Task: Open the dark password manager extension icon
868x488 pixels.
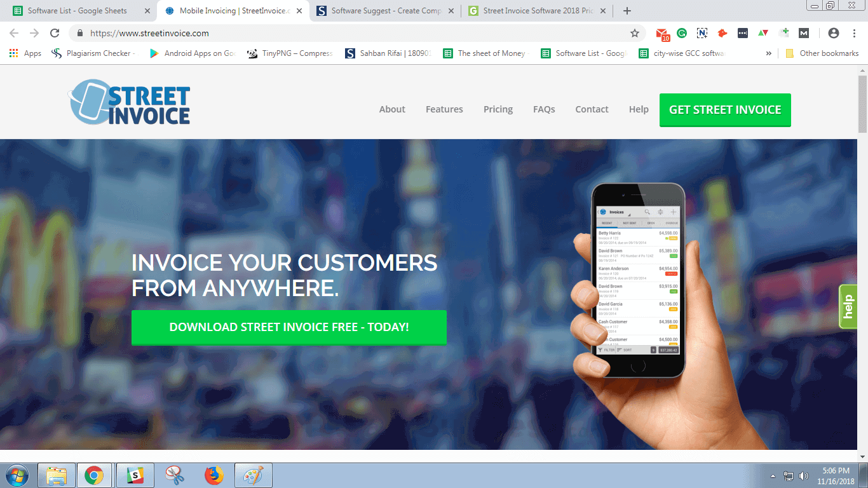Action: (742, 32)
